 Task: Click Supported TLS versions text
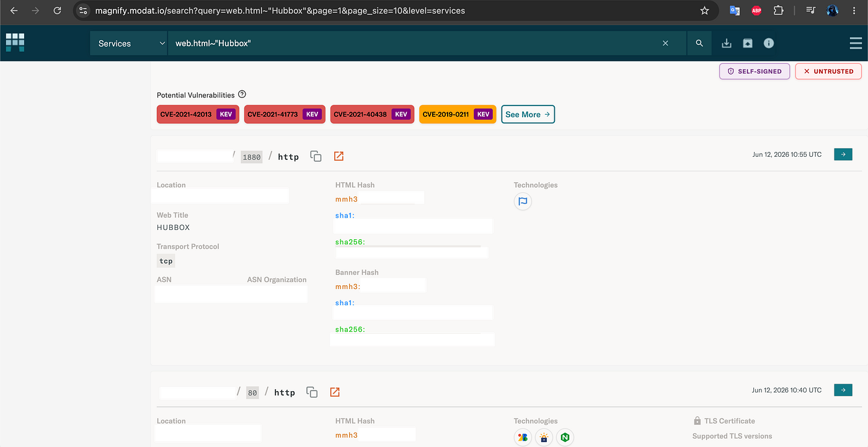[x=732, y=436]
